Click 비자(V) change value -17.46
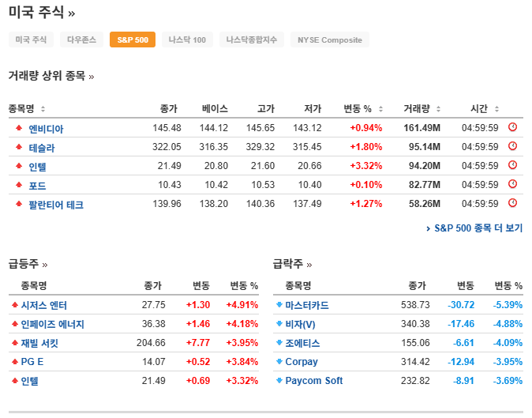 point(461,324)
